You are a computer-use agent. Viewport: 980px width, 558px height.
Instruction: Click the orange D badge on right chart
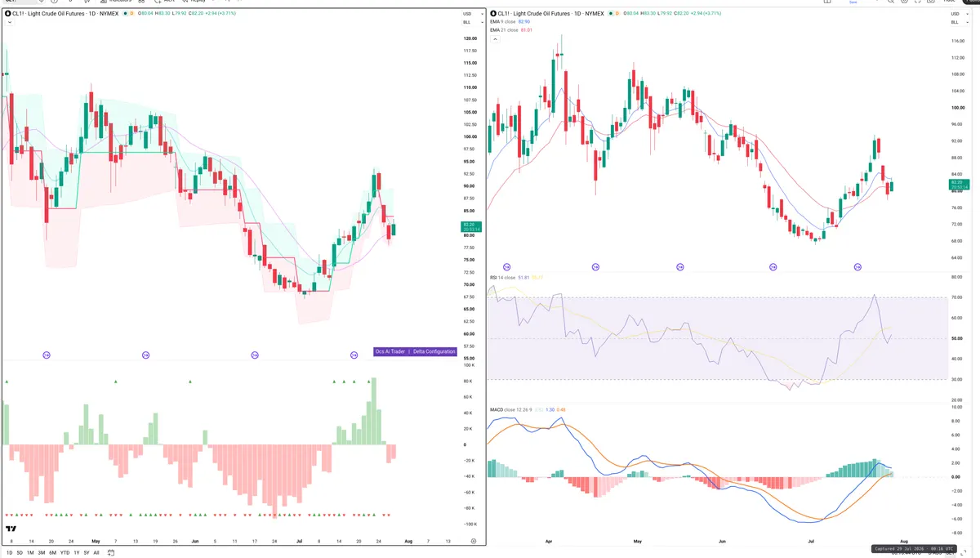616,14
